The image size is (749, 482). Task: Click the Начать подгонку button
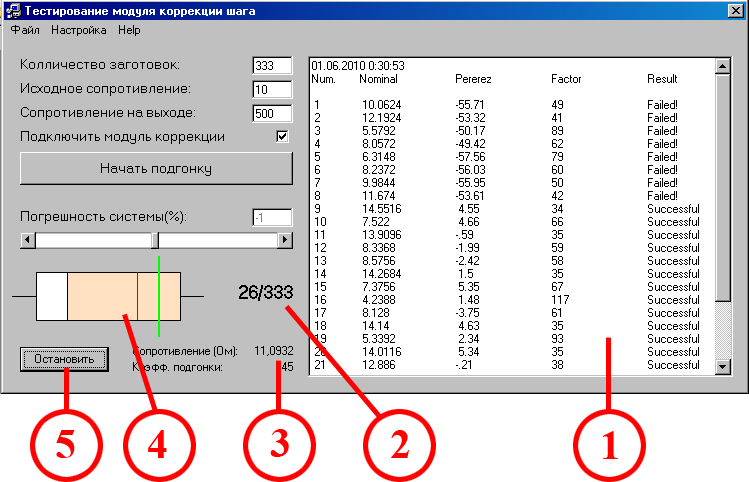(x=156, y=169)
